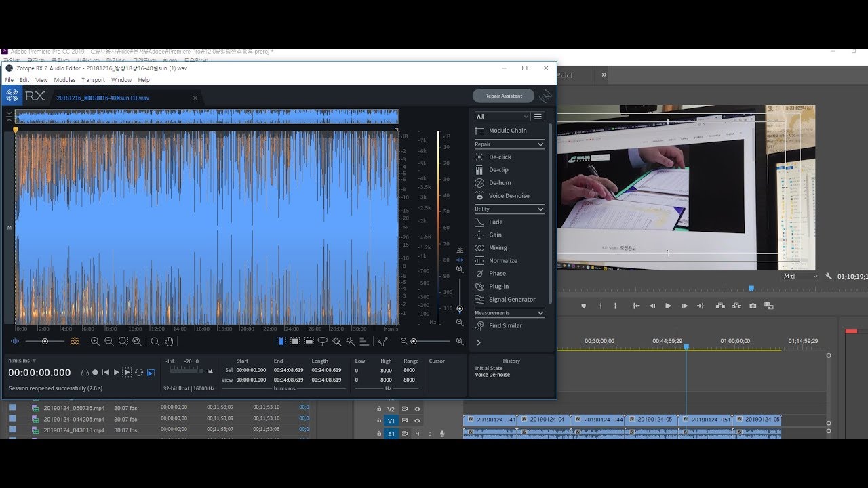Image resolution: width=868 pixels, height=488 pixels.
Task: Click the zoom in magnifier in RX toolbar
Action: [95, 342]
